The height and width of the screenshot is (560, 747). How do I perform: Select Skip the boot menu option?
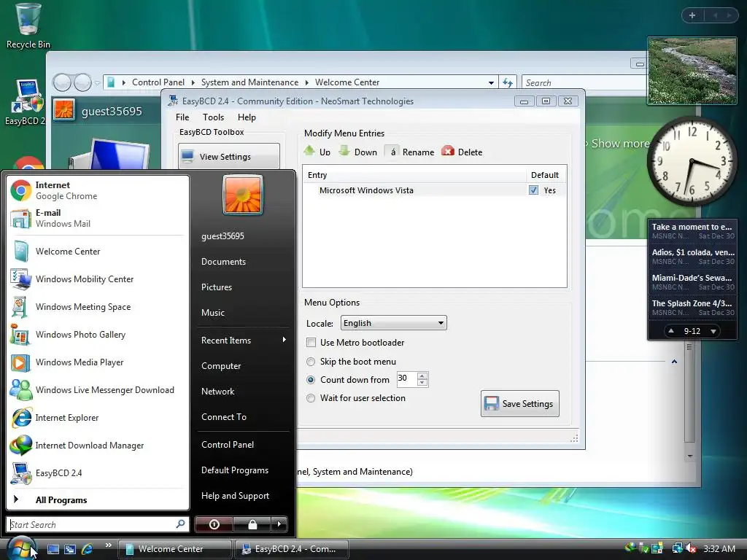click(311, 362)
